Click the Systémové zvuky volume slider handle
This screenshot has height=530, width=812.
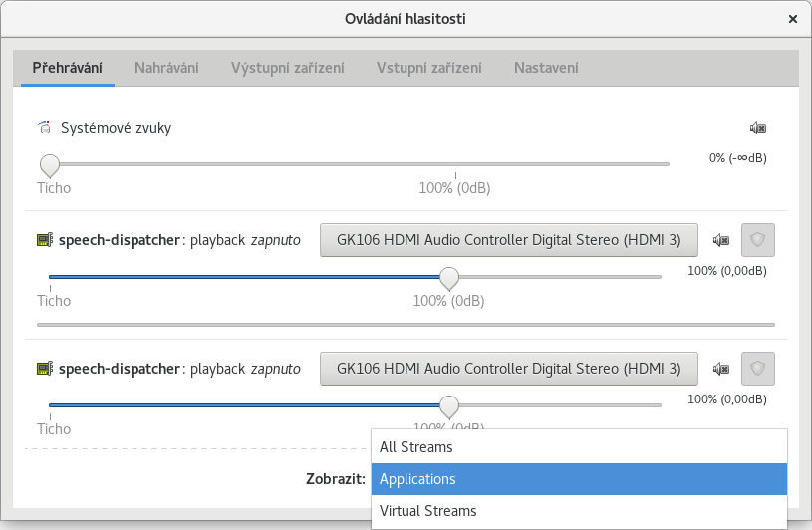49,164
